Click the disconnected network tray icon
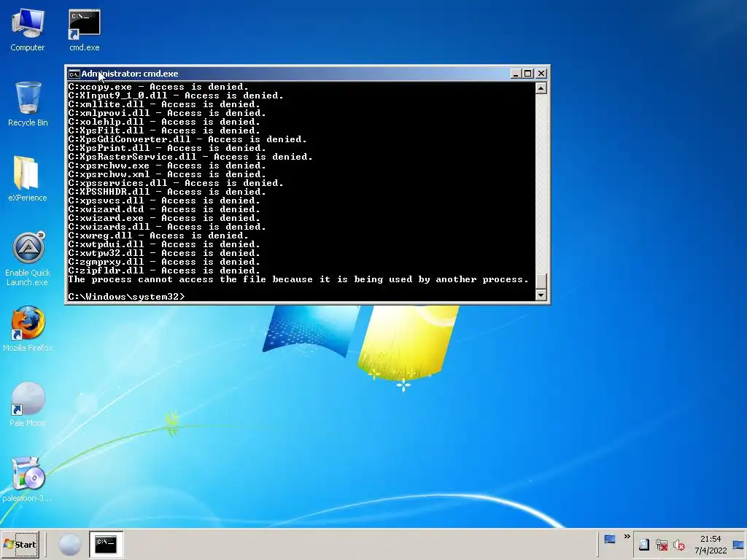The image size is (747, 560). [x=662, y=544]
